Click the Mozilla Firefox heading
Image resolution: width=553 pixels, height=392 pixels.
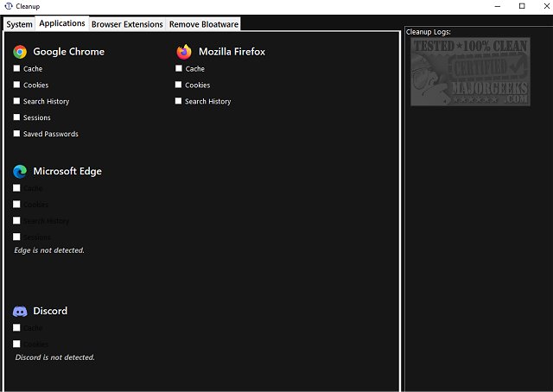pos(232,52)
